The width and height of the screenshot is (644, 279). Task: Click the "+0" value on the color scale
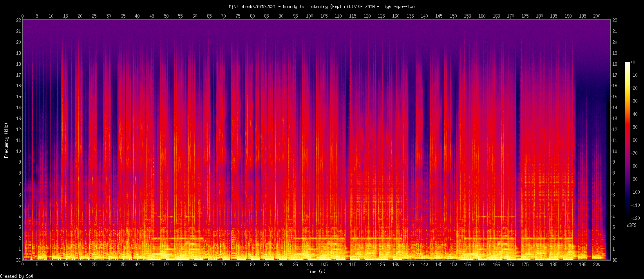click(x=633, y=62)
